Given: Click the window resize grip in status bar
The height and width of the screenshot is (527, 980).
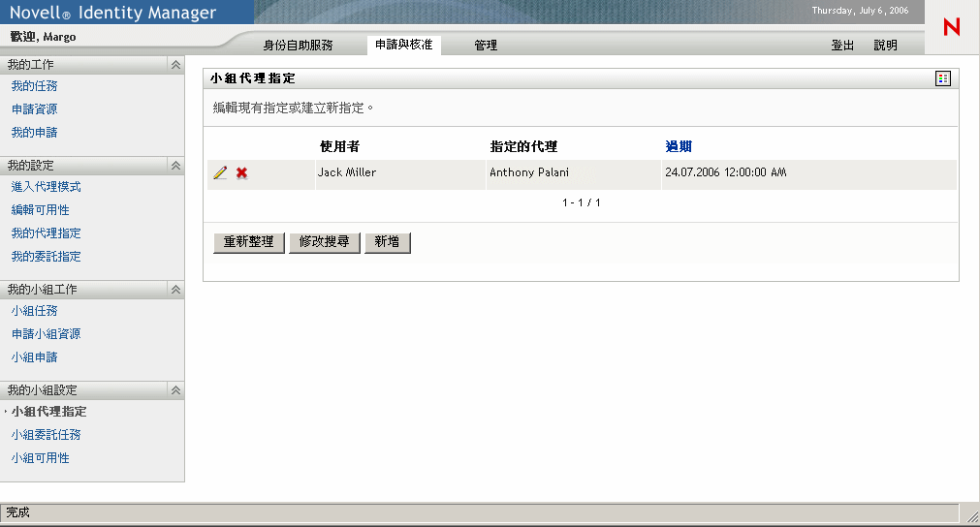Looking at the screenshot, I should pos(972,515).
